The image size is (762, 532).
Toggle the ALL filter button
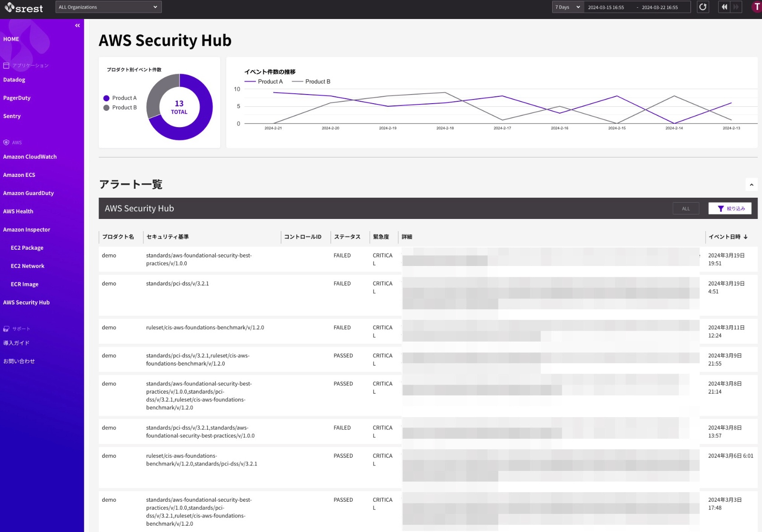pyautogui.click(x=686, y=209)
